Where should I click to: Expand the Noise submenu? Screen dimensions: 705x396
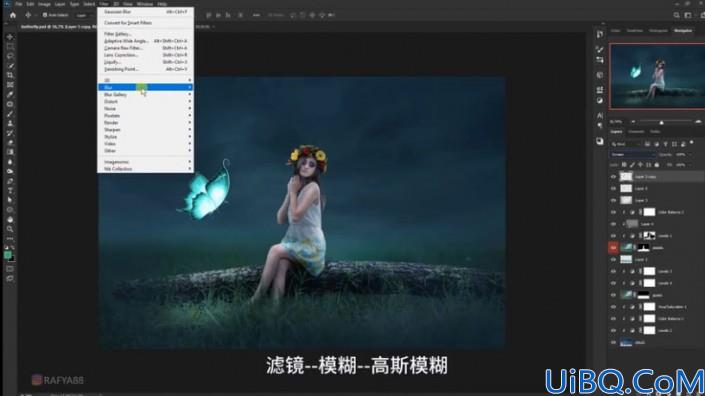[146, 108]
